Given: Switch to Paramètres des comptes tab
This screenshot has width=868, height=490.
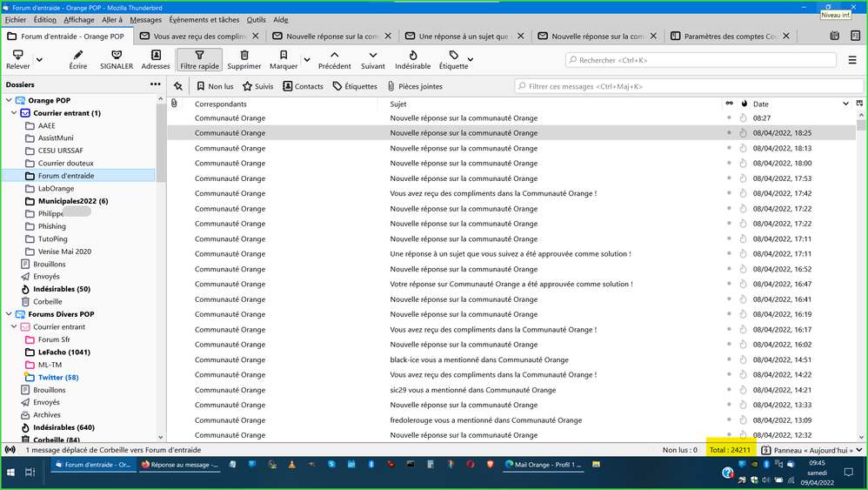Looking at the screenshot, I should (x=724, y=37).
